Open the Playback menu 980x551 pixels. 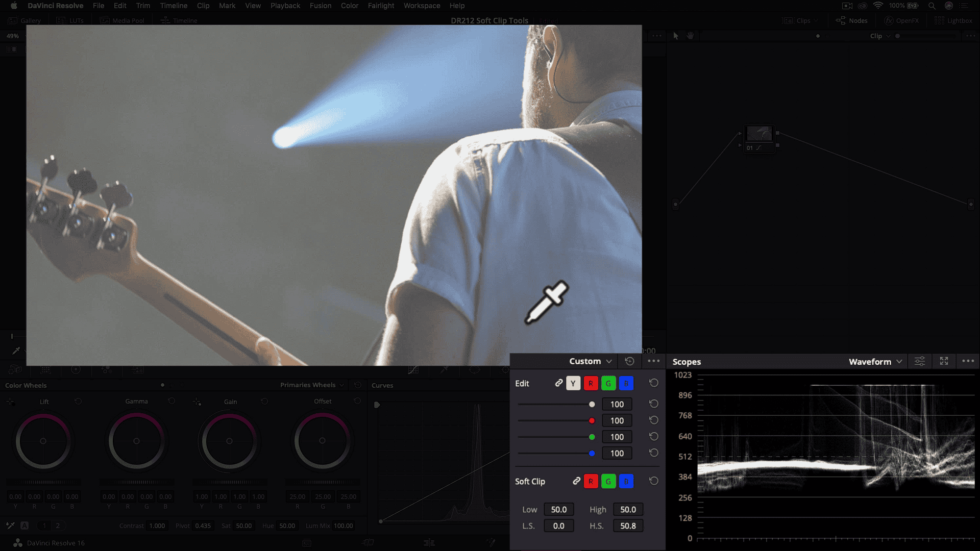pos(285,6)
